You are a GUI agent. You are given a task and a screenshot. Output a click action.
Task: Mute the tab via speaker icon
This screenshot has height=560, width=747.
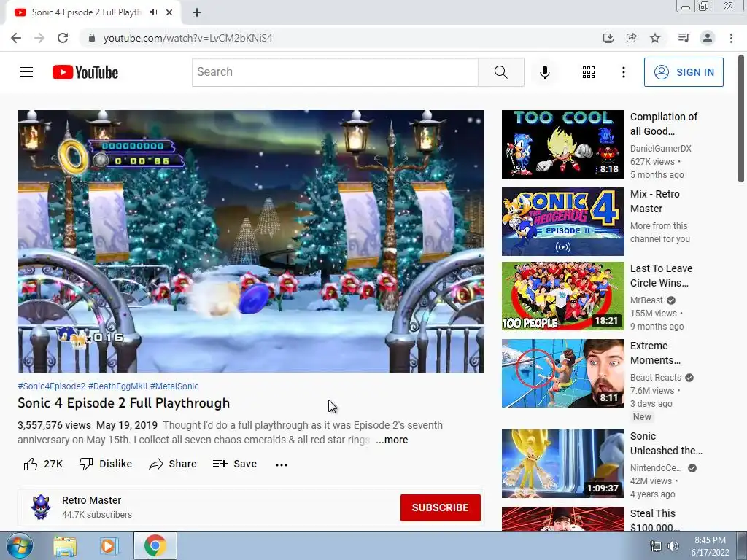coord(153,12)
